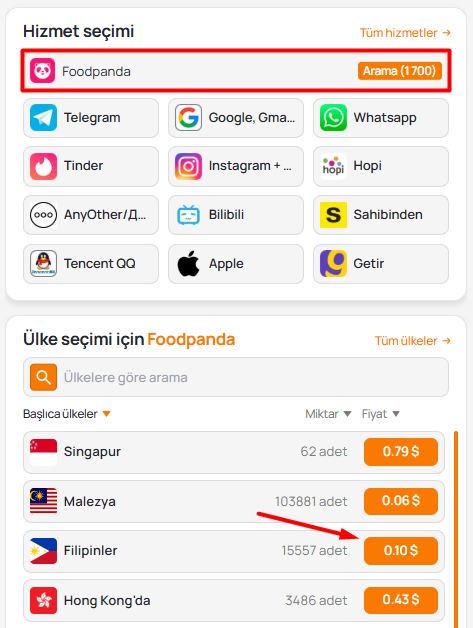Select the Bilibili service icon
This screenshot has width=473, height=628.
188,215
